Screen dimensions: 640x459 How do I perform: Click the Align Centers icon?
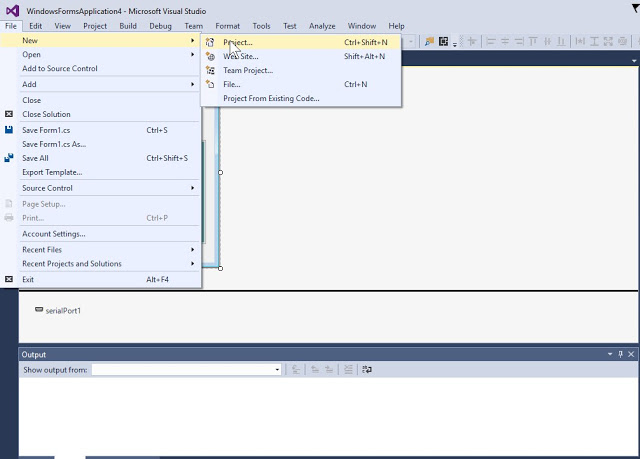(x=505, y=41)
